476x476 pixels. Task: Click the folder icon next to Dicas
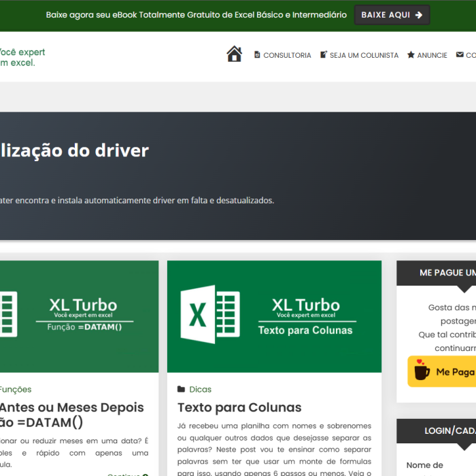(x=181, y=390)
